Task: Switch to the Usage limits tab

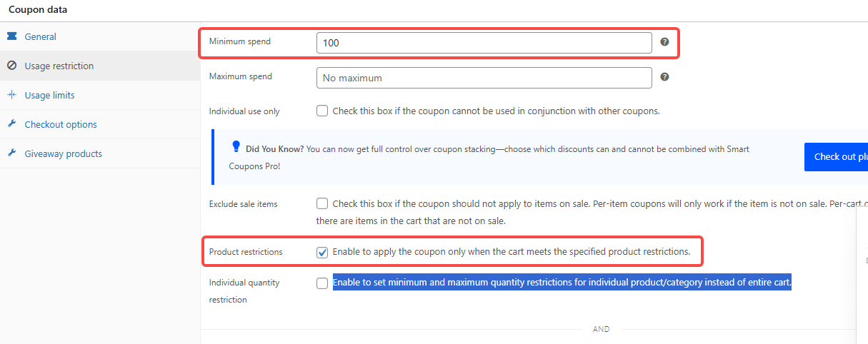Action: 49,95
